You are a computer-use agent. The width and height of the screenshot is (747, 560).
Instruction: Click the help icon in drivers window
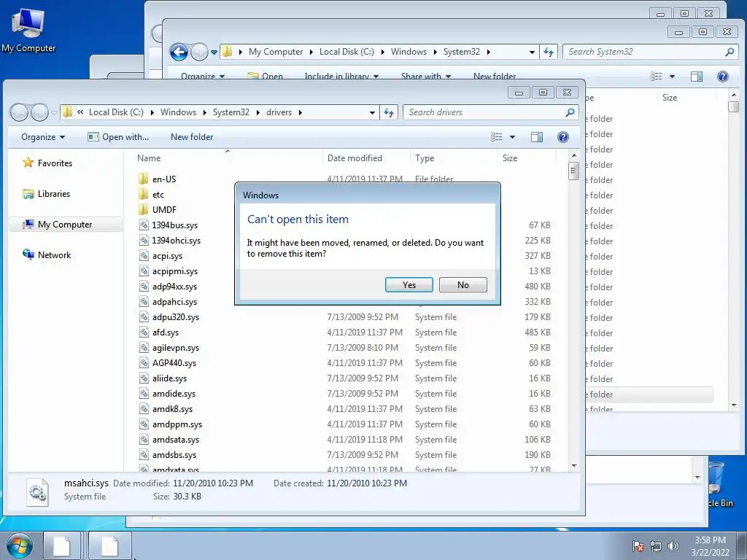(562, 137)
